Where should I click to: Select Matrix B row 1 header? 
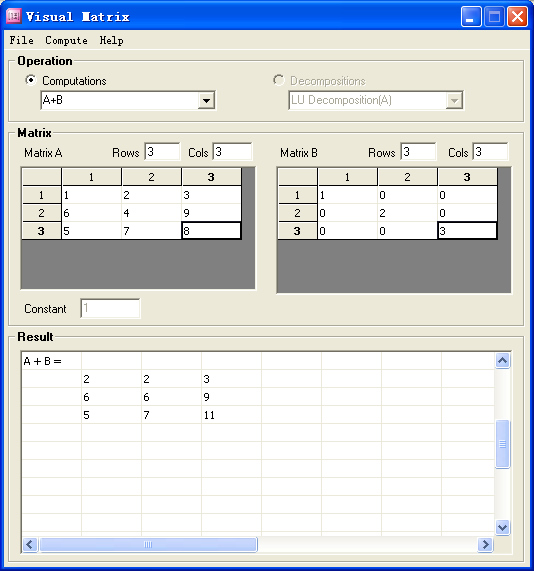point(298,195)
